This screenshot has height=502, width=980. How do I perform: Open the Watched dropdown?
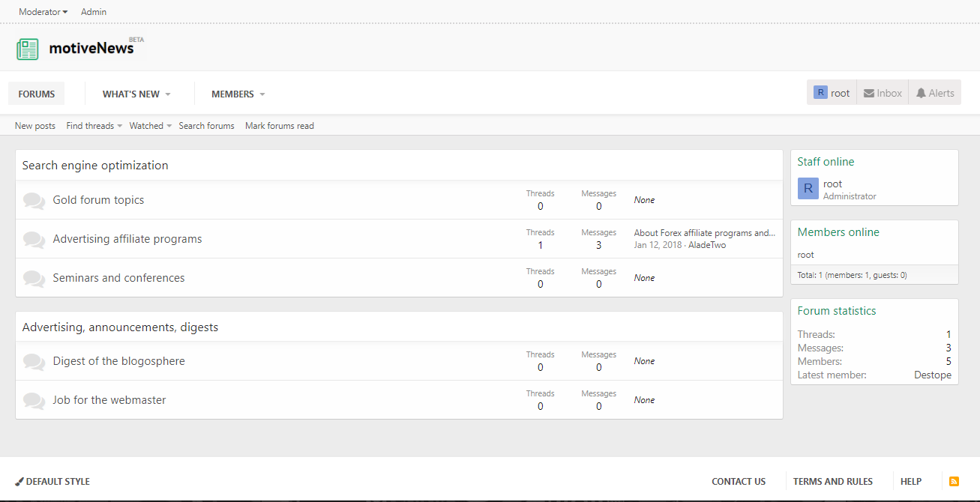[x=150, y=126]
